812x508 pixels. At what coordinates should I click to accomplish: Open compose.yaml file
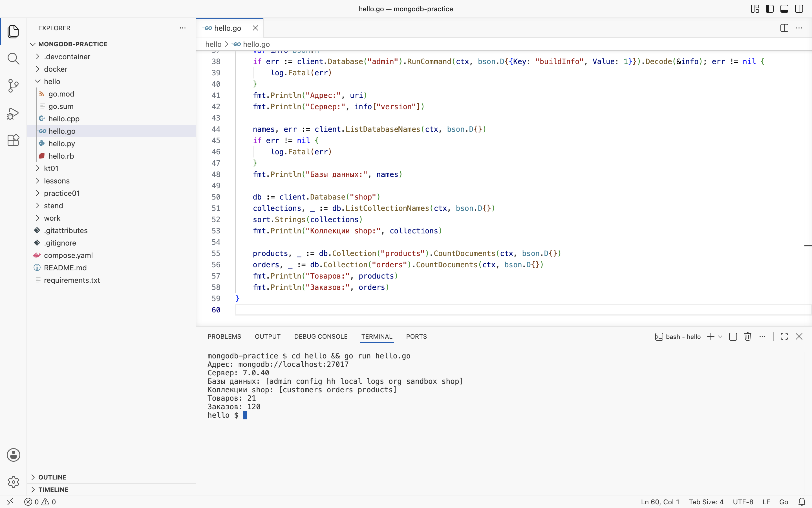(x=111, y=255)
